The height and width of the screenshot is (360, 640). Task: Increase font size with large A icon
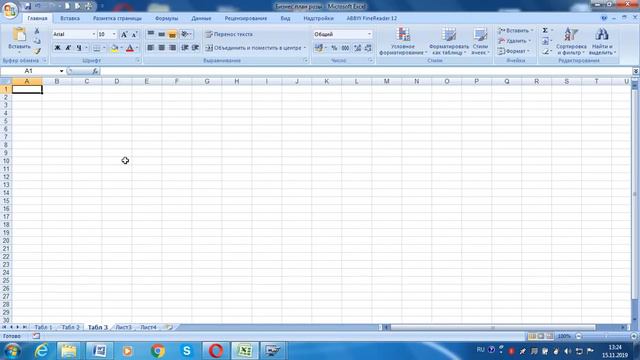click(x=124, y=34)
